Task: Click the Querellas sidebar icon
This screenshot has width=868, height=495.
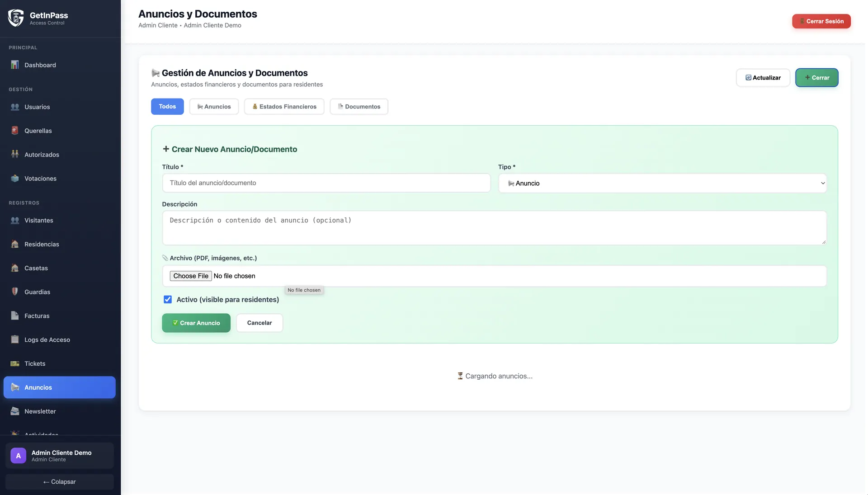Action: 15,131
